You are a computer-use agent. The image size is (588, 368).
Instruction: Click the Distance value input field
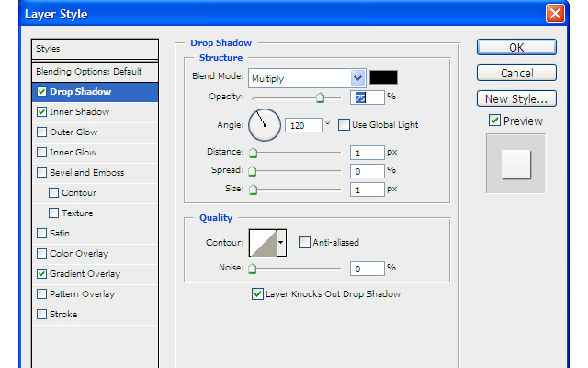pyautogui.click(x=366, y=153)
